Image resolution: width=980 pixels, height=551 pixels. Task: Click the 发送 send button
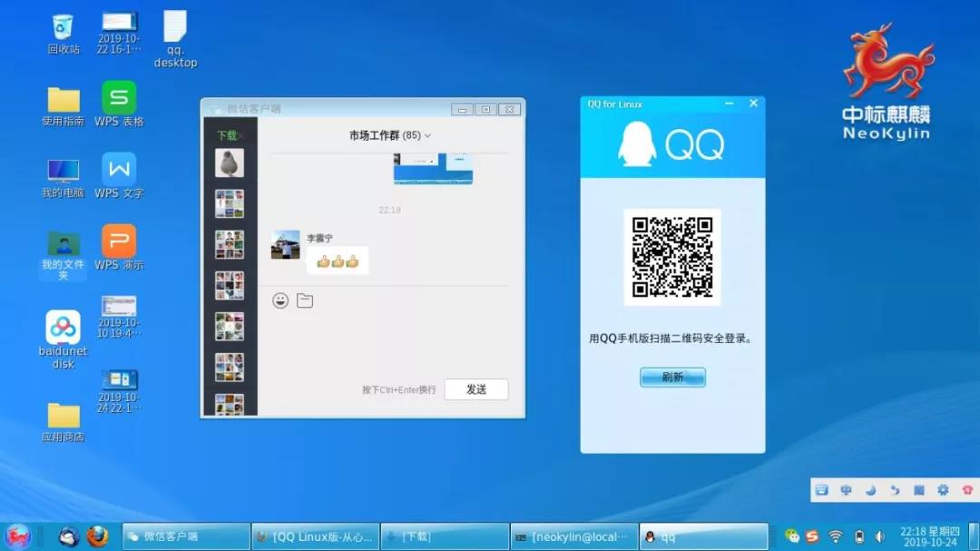click(x=476, y=389)
